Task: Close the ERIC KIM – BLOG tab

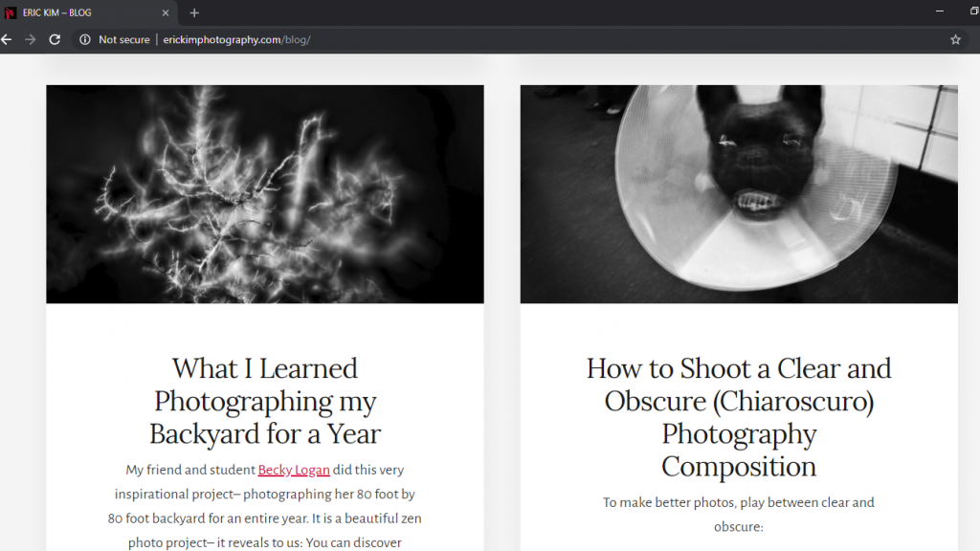Action: 166,12
